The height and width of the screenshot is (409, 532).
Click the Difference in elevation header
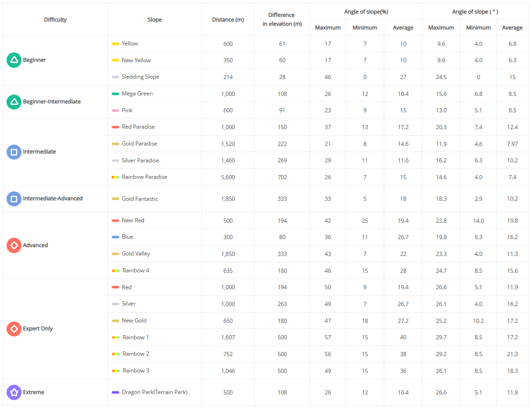[x=282, y=20]
